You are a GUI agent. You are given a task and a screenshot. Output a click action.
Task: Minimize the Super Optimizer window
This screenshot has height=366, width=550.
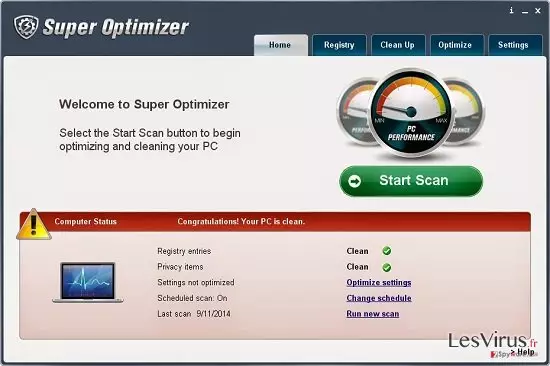(525, 11)
